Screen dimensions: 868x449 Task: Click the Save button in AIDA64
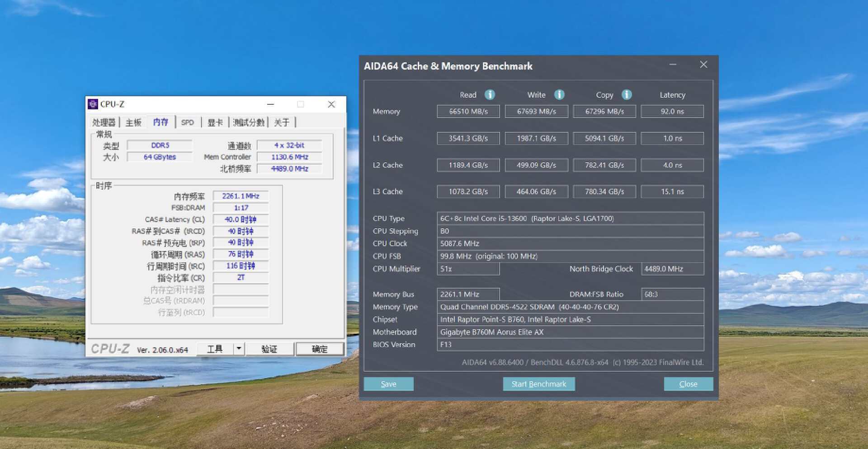[x=388, y=384]
